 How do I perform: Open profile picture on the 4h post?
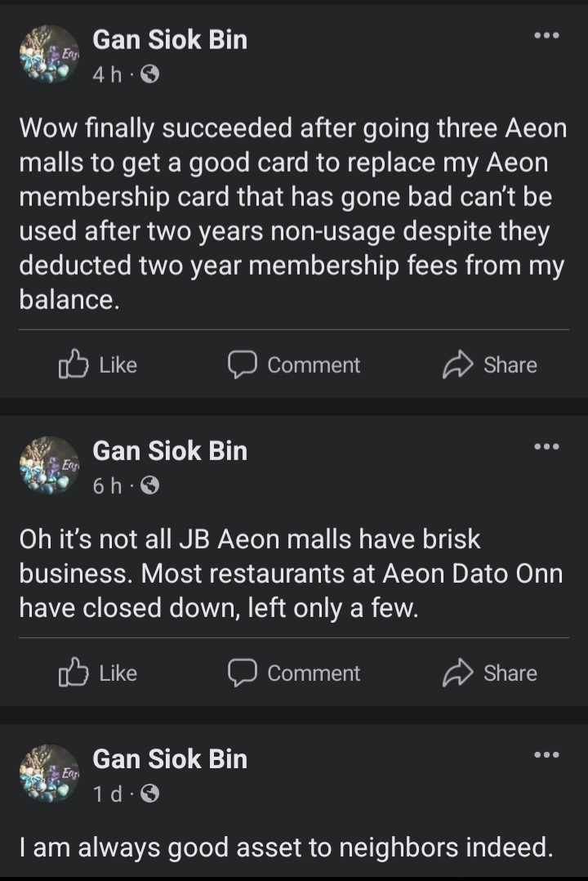pos(49,56)
